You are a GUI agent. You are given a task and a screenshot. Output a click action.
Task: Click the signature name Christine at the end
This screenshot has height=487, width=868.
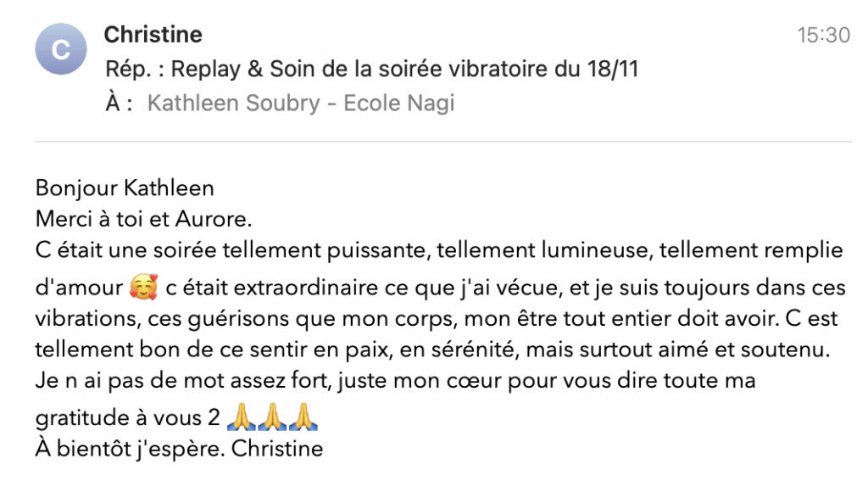(x=277, y=448)
